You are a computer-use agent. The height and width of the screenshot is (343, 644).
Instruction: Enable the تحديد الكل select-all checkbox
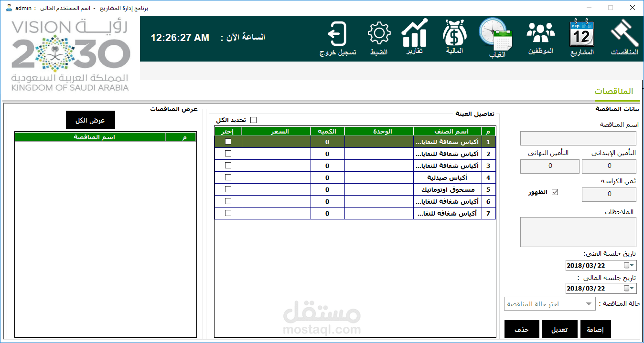(x=253, y=119)
